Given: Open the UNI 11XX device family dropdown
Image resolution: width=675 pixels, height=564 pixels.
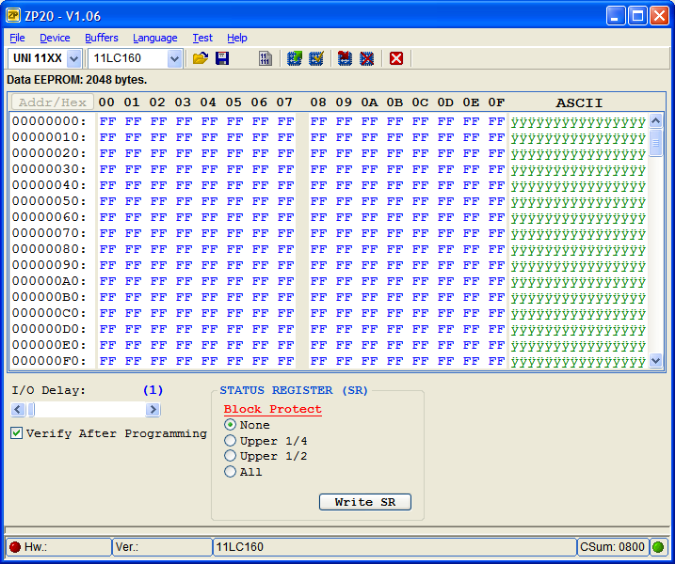Looking at the screenshot, I should pyautogui.click(x=74, y=59).
